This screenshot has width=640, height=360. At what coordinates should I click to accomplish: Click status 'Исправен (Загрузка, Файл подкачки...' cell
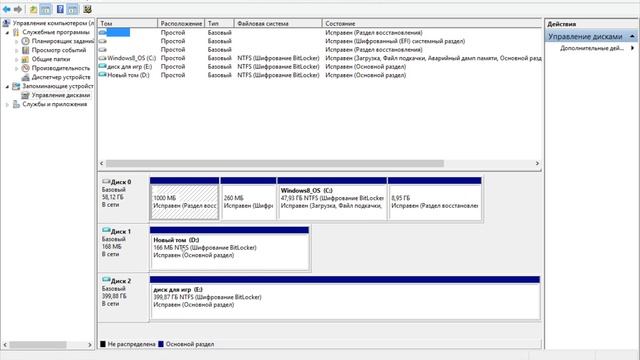coord(433,58)
